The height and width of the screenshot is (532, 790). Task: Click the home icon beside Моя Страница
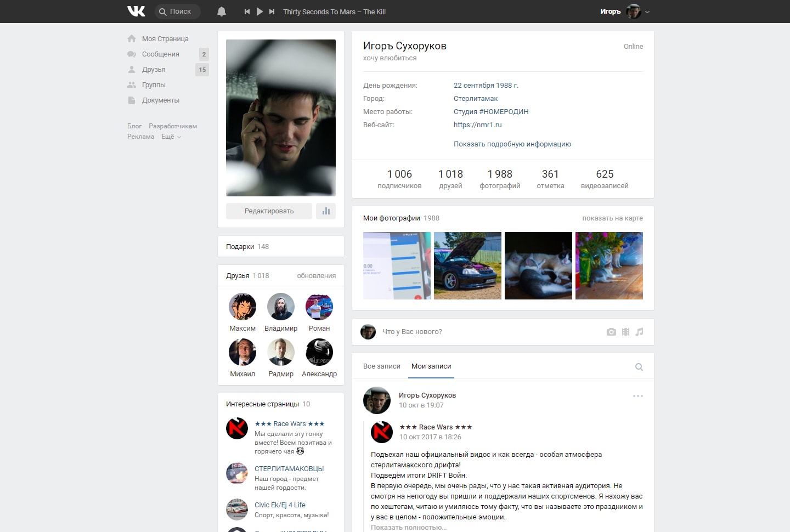pos(132,38)
